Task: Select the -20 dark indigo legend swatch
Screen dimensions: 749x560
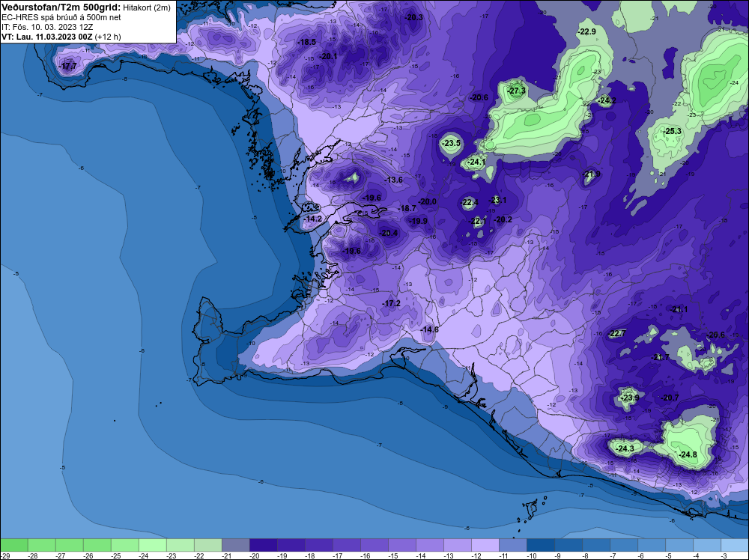Action: tap(264, 545)
